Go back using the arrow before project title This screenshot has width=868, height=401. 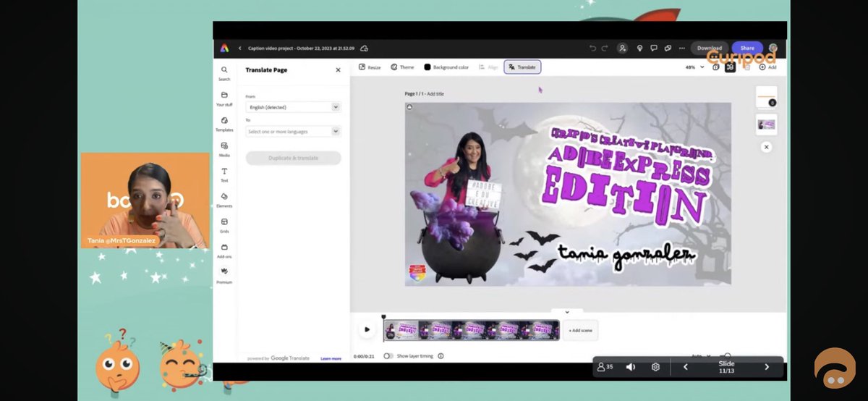click(240, 48)
